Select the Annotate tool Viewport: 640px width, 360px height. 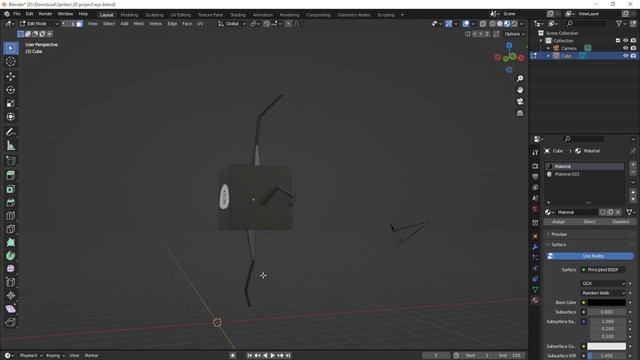point(11,132)
